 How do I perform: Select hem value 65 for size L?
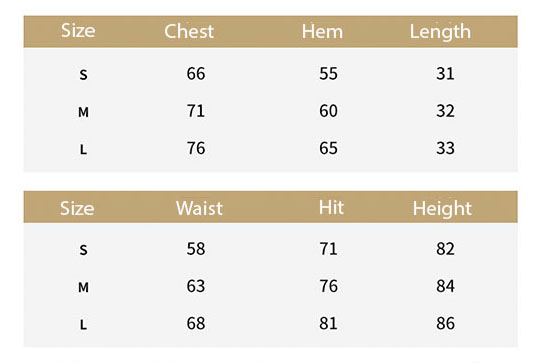[x=328, y=148]
